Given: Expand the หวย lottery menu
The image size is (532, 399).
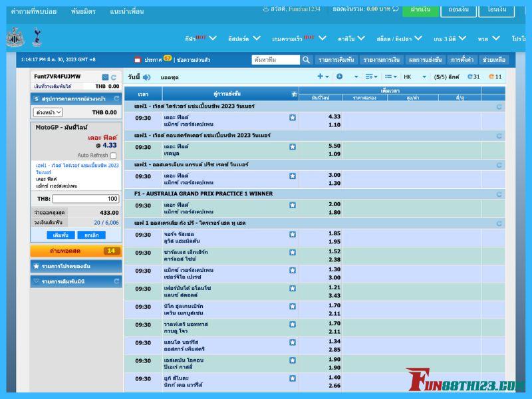Looking at the screenshot, I should [489, 39].
